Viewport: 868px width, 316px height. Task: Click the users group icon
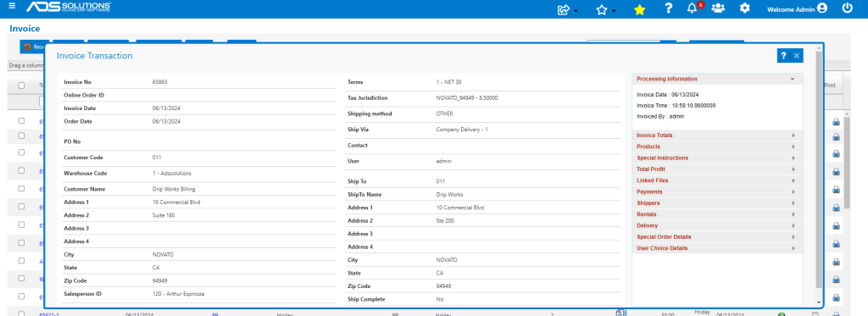[x=718, y=8]
